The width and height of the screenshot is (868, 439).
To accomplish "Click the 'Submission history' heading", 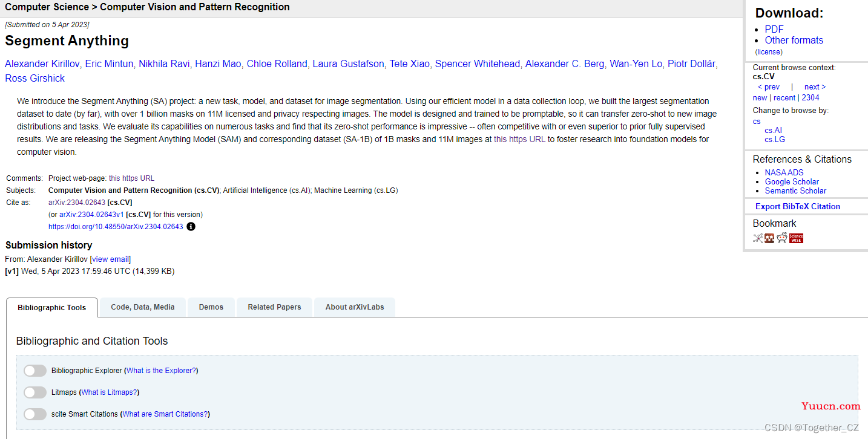I will [48, 246].
